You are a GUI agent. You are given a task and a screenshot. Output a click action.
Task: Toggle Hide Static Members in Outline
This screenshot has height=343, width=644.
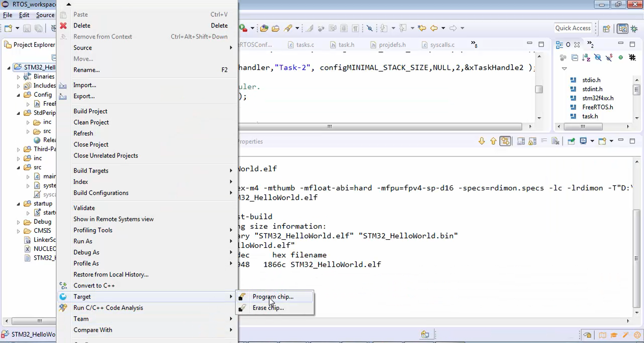[609, 58]
